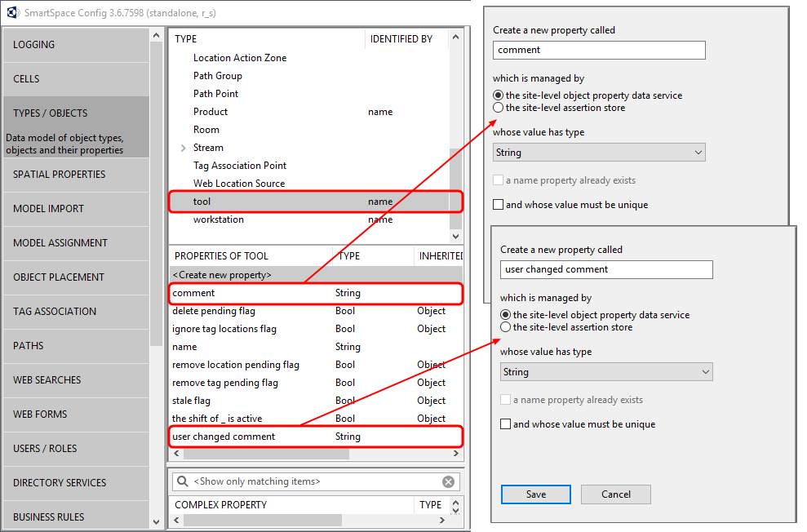
Task: Select 'user changed comment' property row
Action: 316,437
